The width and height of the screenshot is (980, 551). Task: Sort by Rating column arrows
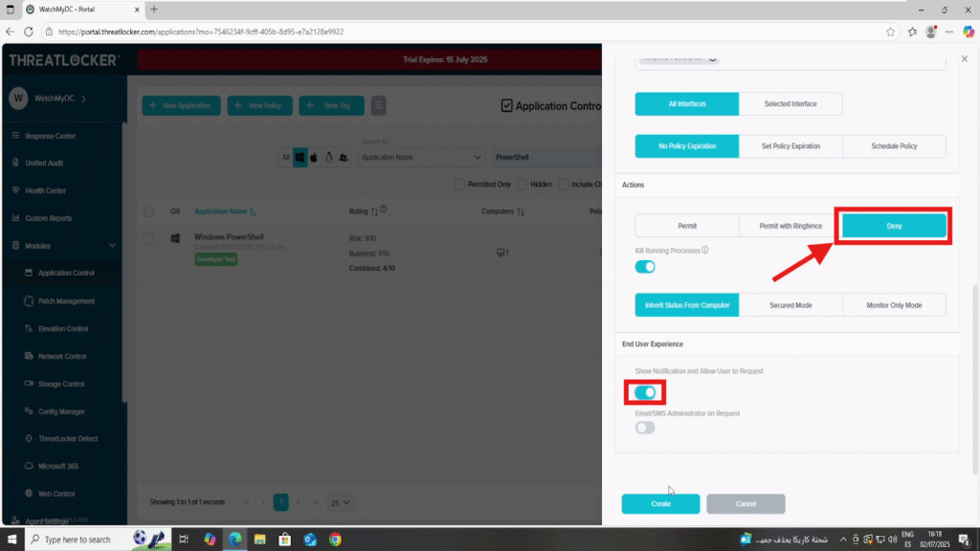coord(374,211)
